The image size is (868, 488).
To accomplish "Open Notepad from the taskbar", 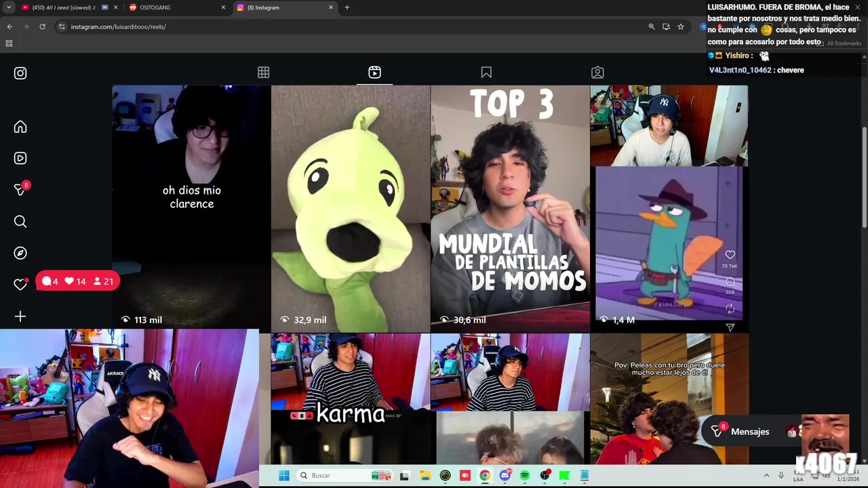I will 585,476.
